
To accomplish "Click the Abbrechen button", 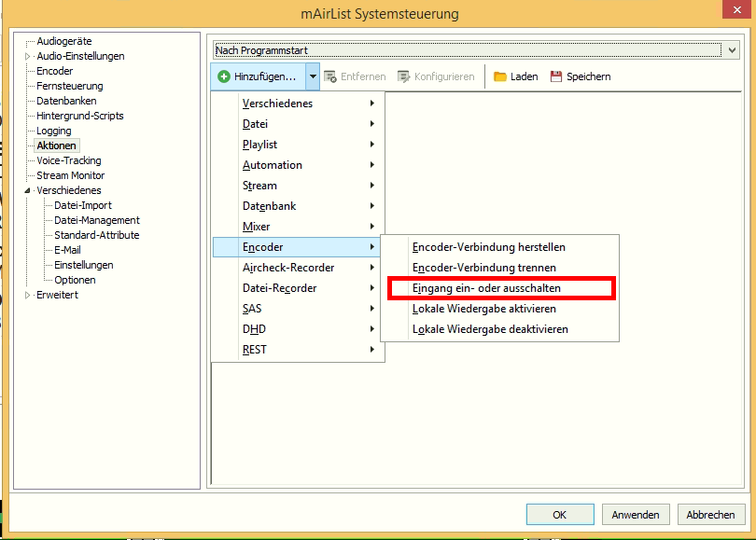I will click(710, 515).
